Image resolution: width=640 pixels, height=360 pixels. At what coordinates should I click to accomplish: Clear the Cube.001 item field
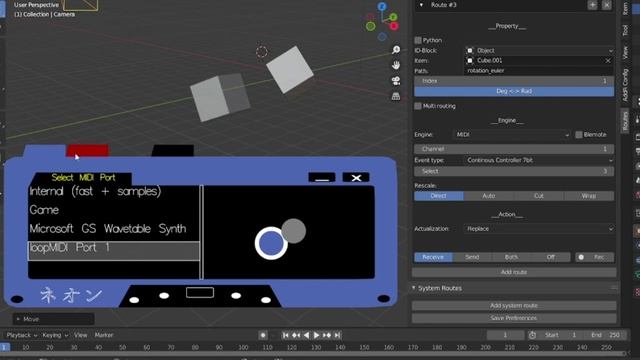click(x=608, y=60)
